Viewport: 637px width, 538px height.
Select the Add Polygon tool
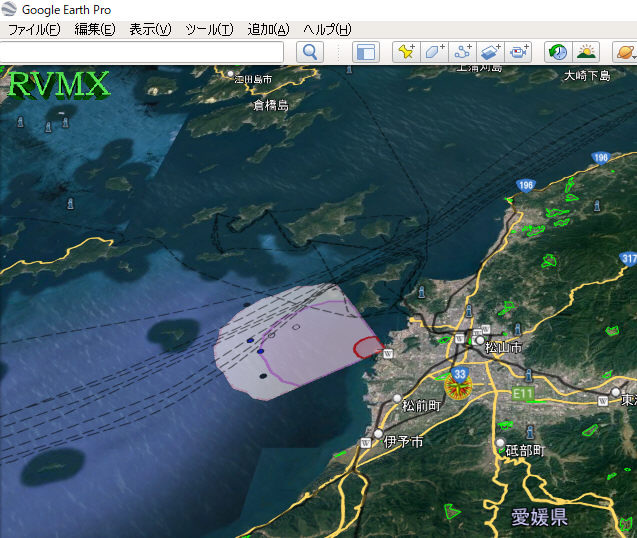[434, 52]
